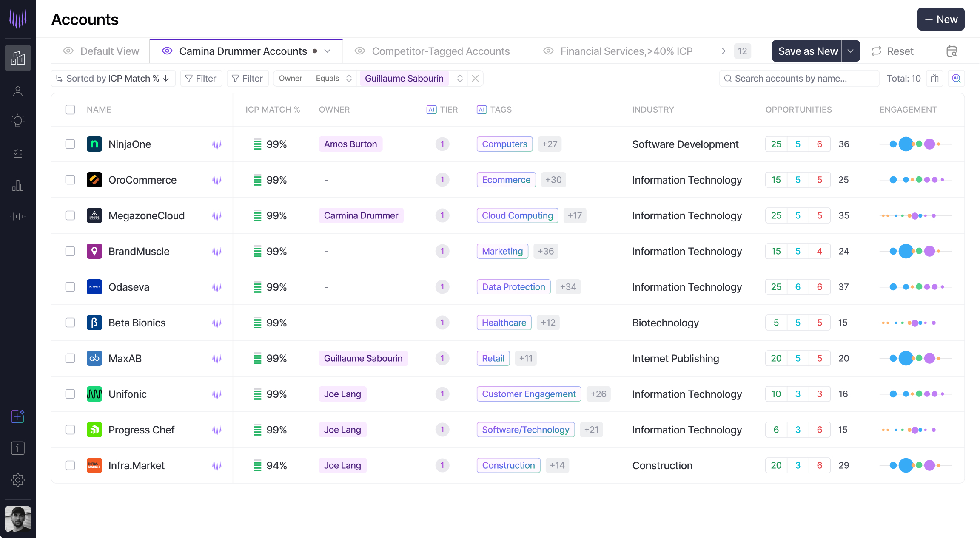Switch to Competitor-Tagged Accounts tab
This screenshot has width=980, height=538.
(x=440, y=51)
